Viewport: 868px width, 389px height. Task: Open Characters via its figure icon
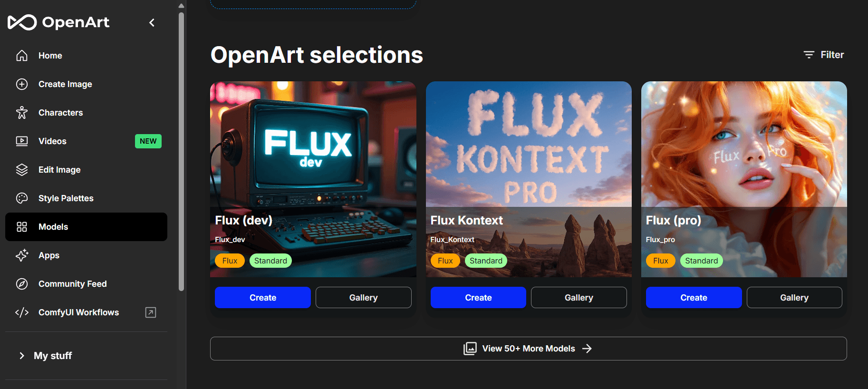pos(22,113)
